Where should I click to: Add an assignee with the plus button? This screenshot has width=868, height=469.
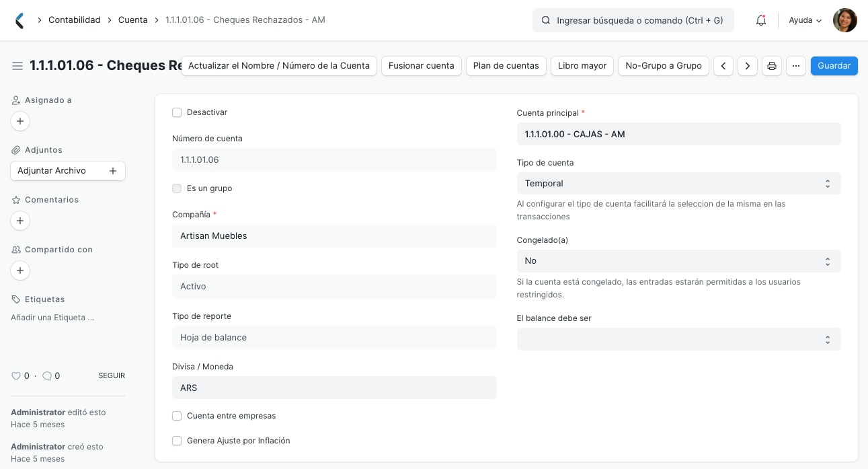coord(20,121)
